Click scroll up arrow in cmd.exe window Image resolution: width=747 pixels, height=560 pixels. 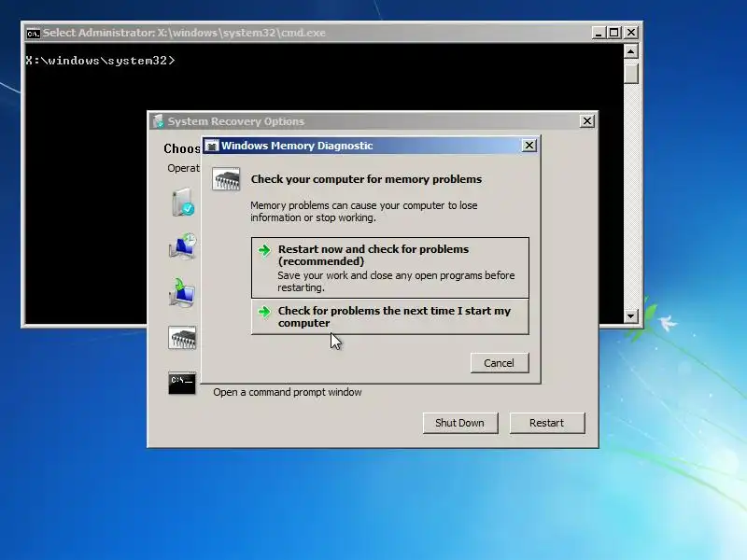(x=631, y=51)
